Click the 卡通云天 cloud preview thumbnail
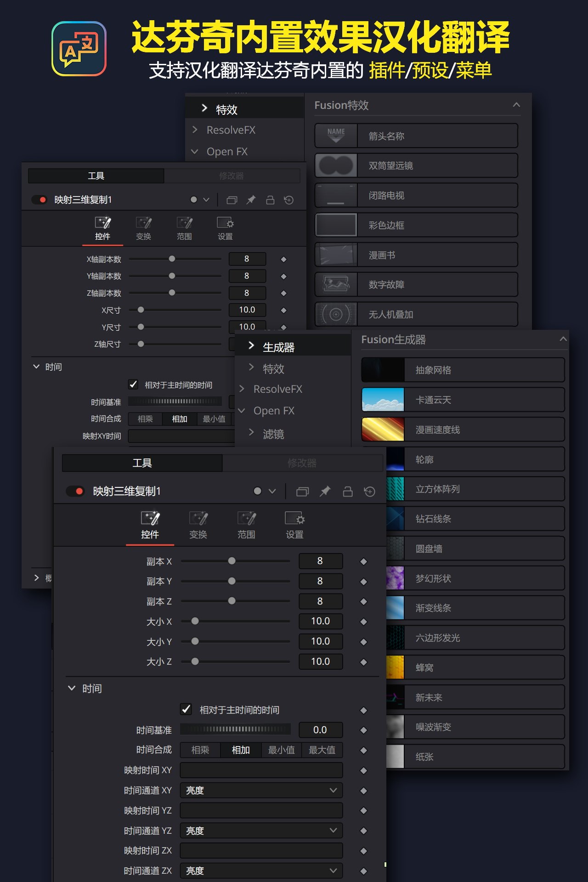Screen dimensions: 588x882 383,400
